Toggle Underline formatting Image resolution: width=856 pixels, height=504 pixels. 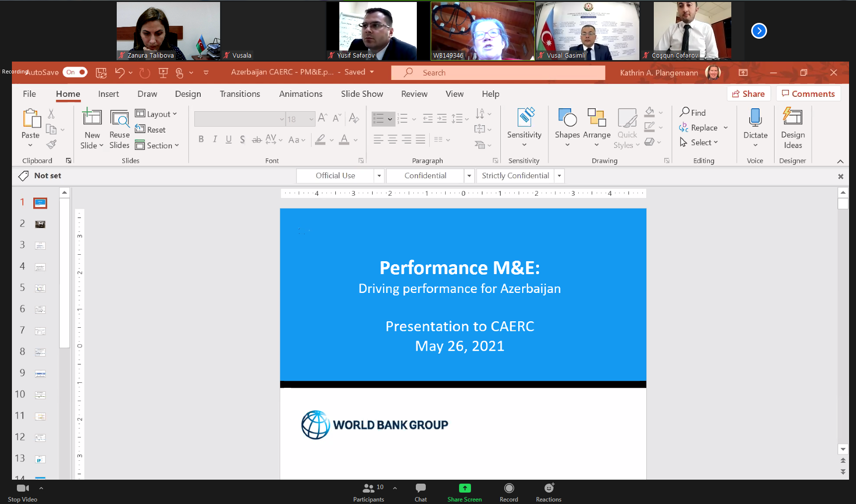coord(229,140)
